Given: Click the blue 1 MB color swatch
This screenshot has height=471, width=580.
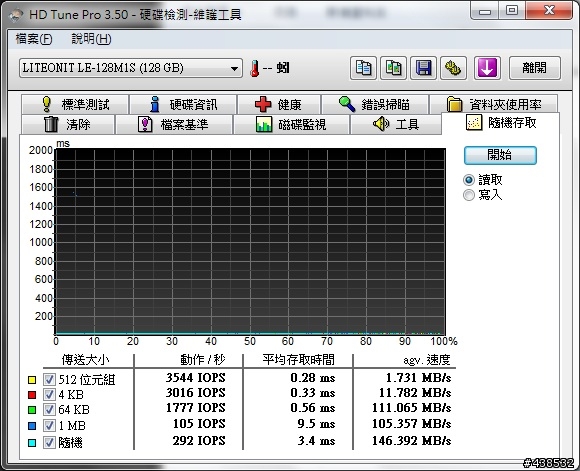Looking at the screenshot, I should point(32,426).
